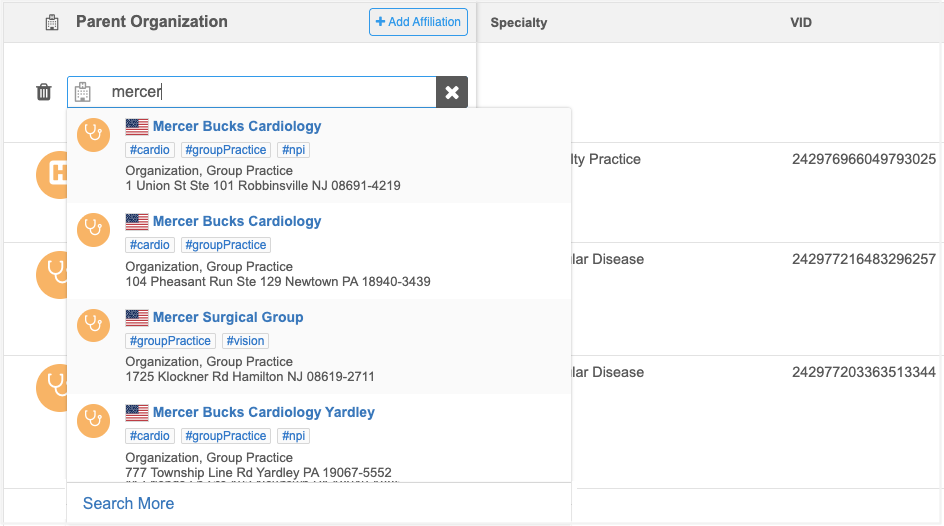This screenshot has width=944, height=526.
Task: Click stethoscope icon of Mercer Surgical Group
Action: 93,326
